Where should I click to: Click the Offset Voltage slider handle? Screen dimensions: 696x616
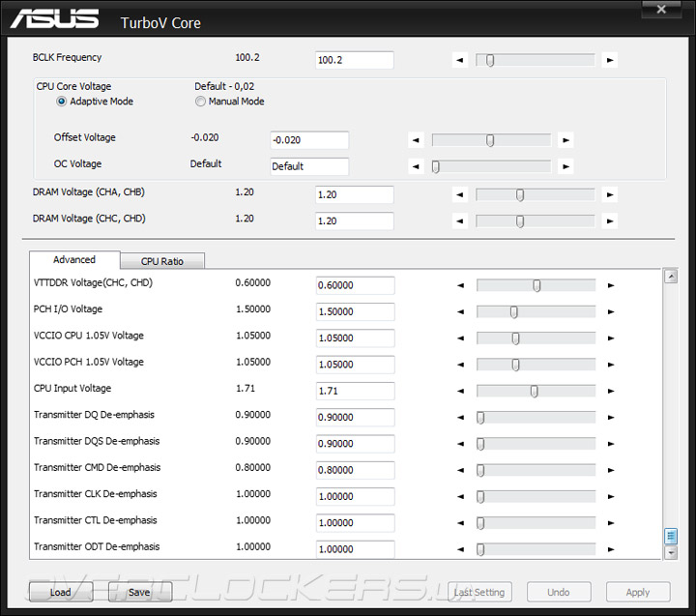pyautogui.click(x=489, y=141)
